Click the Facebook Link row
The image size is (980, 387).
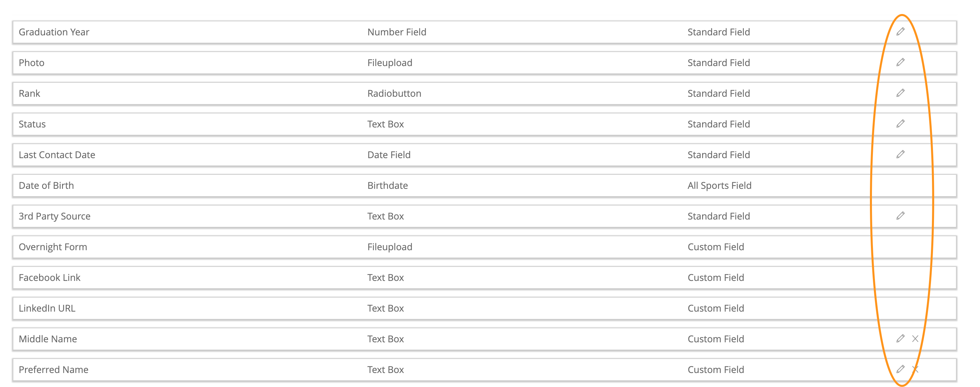point(484,278)
